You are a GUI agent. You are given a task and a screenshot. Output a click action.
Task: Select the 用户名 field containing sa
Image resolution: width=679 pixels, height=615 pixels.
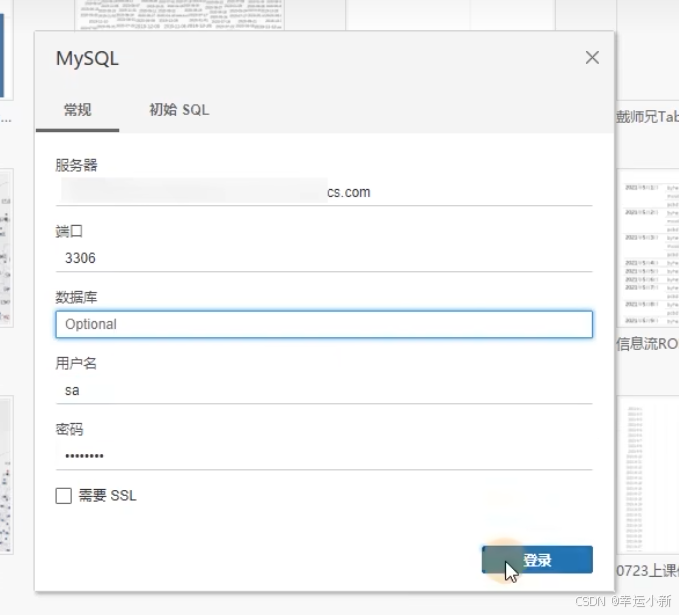[324, 391]
